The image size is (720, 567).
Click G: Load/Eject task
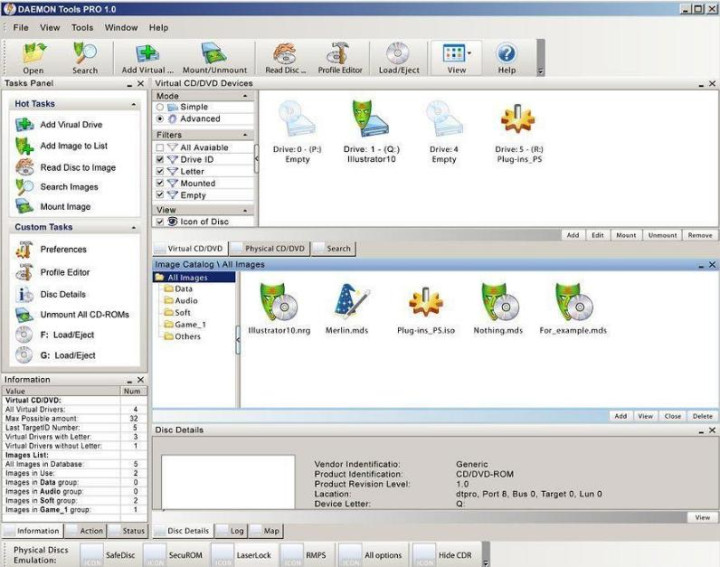55,355
